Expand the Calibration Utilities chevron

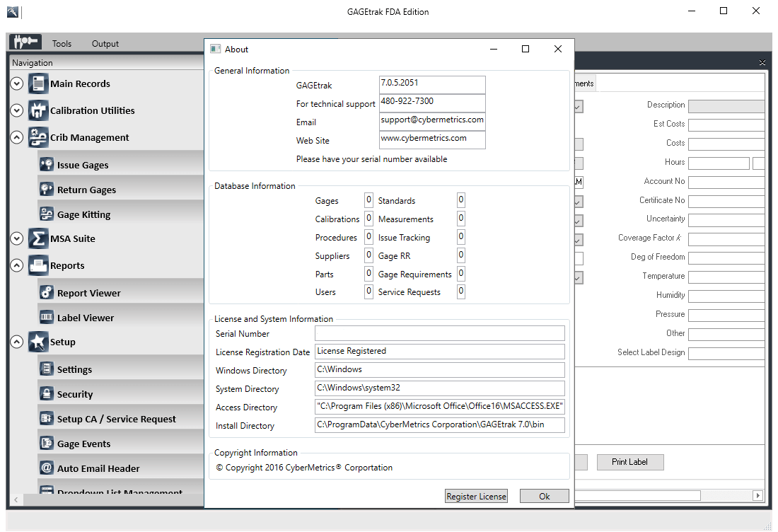click(17, 111)
